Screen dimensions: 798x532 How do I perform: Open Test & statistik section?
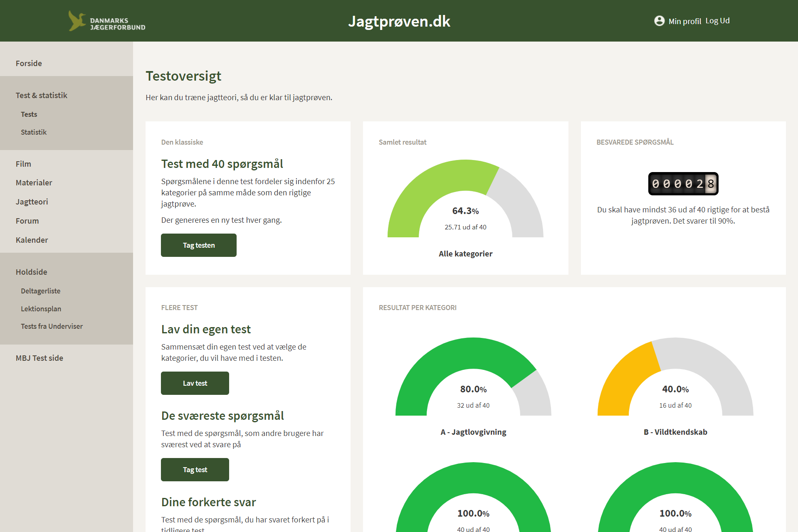42,95
